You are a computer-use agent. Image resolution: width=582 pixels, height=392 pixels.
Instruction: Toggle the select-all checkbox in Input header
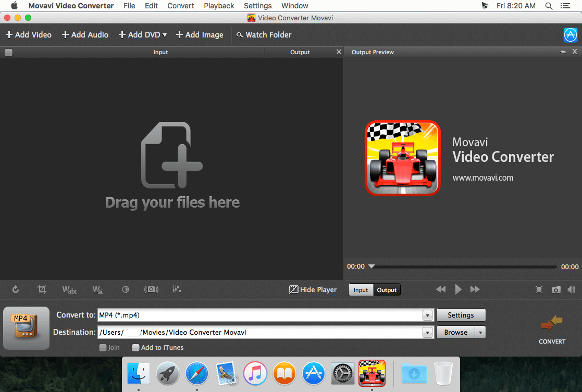click(8, 52)
